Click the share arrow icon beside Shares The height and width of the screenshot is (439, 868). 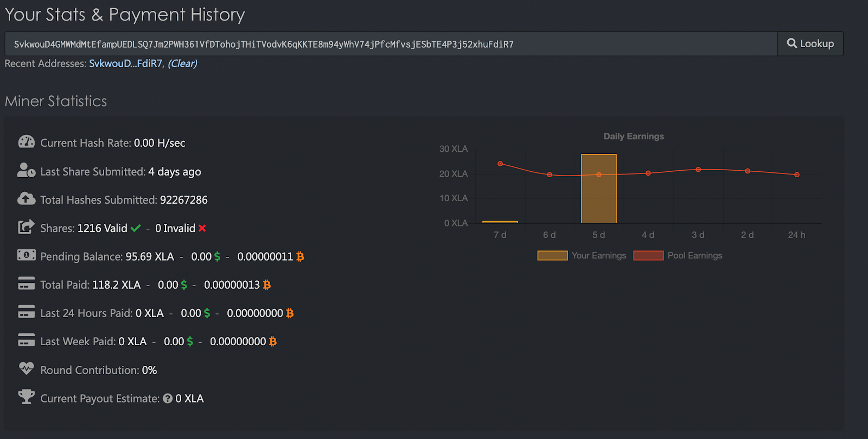coord(26,227)
